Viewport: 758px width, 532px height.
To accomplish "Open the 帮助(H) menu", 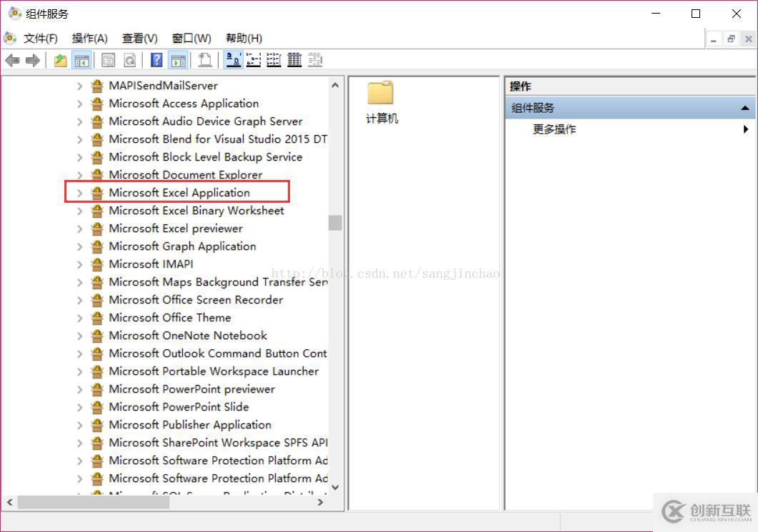I will (x=244, y=38).
